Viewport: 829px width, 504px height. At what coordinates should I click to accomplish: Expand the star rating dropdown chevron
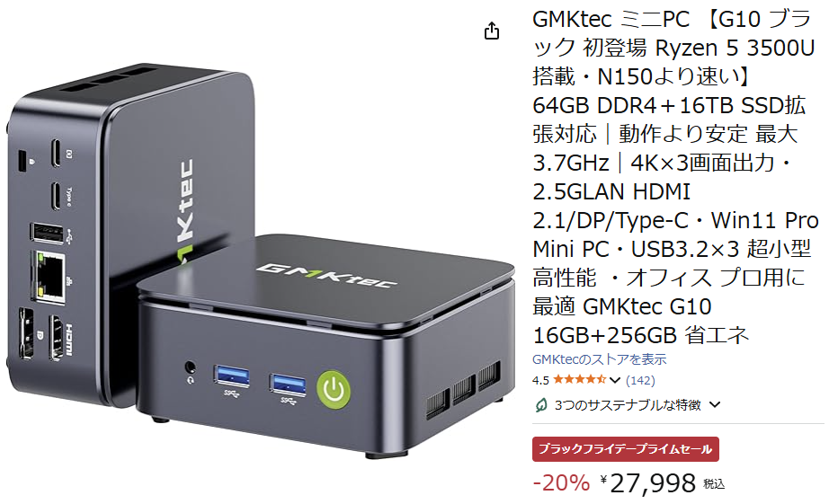tap(614, 380)
